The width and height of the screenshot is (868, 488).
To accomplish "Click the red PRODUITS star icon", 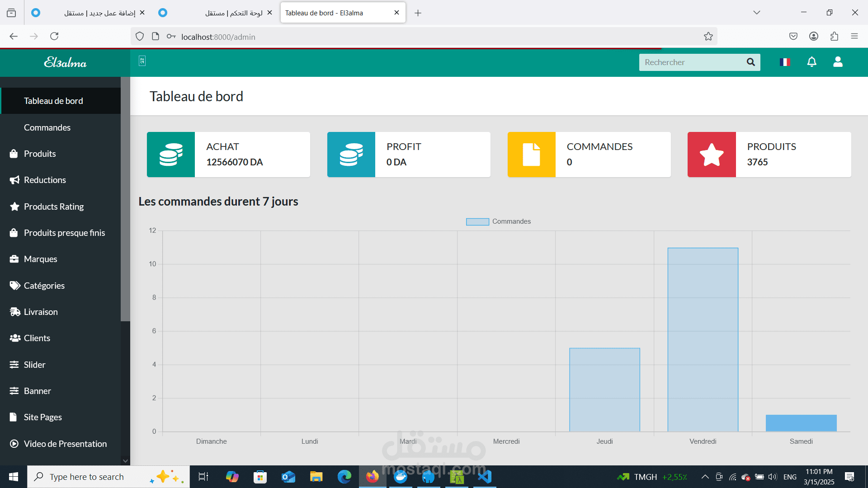I will tap(712, 155).
